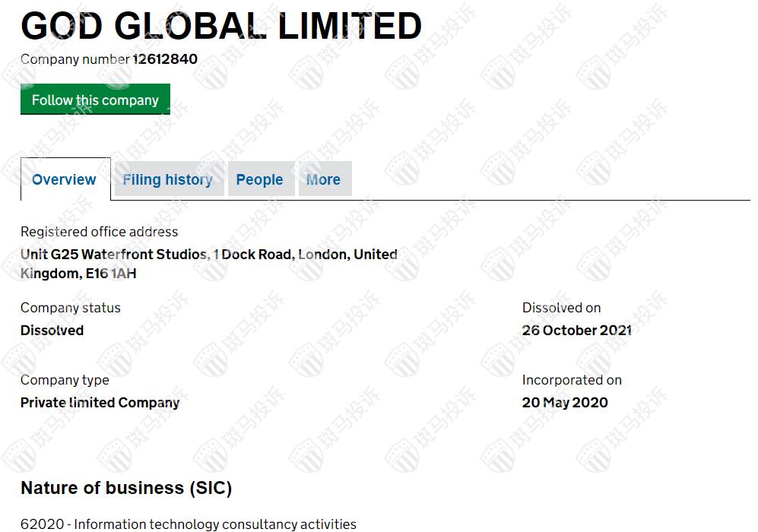Click the Follow this company button
758x532 pixels.
tap(95, 100)
